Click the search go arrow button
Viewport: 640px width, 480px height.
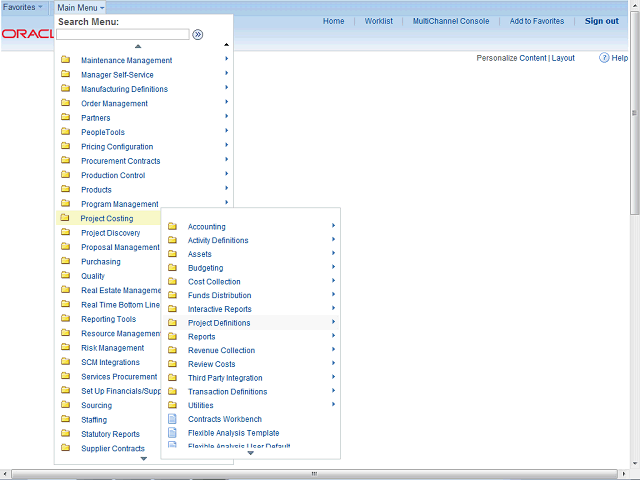point(198,34)
